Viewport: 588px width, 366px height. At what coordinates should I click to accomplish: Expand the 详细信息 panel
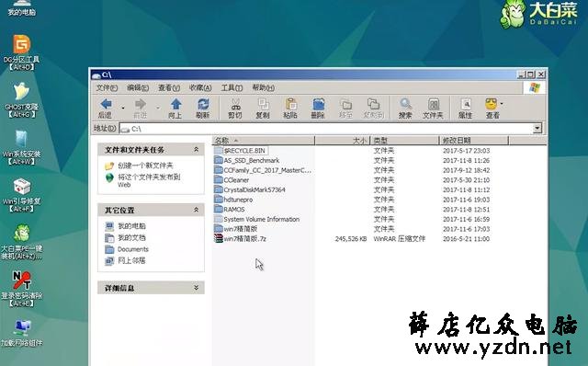click(x=196, y=288)
